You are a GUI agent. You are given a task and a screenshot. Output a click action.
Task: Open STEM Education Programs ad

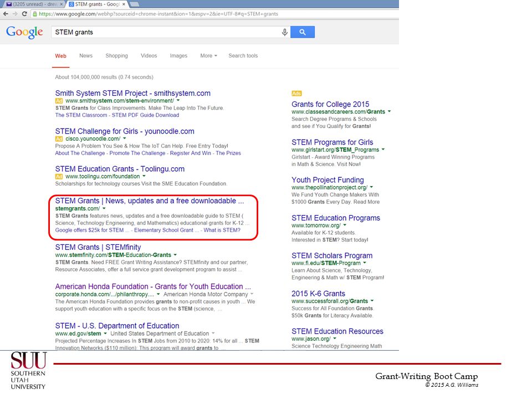(336, 218)
